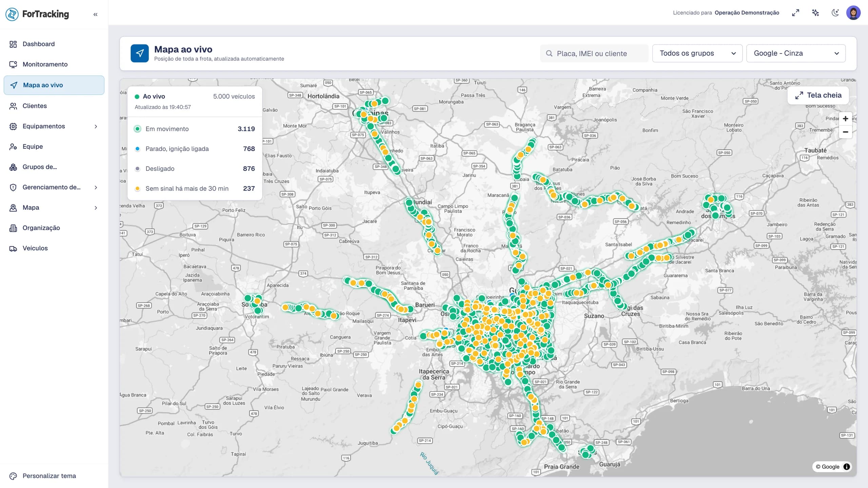The image size is (868, 488).
Task: Toggle dark mode moon icon
Action: pyautogui.click(x=835, y=13)
